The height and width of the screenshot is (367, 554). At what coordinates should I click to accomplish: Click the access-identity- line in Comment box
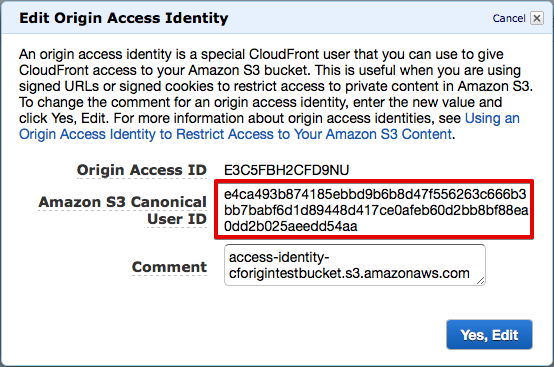(279, 257)
